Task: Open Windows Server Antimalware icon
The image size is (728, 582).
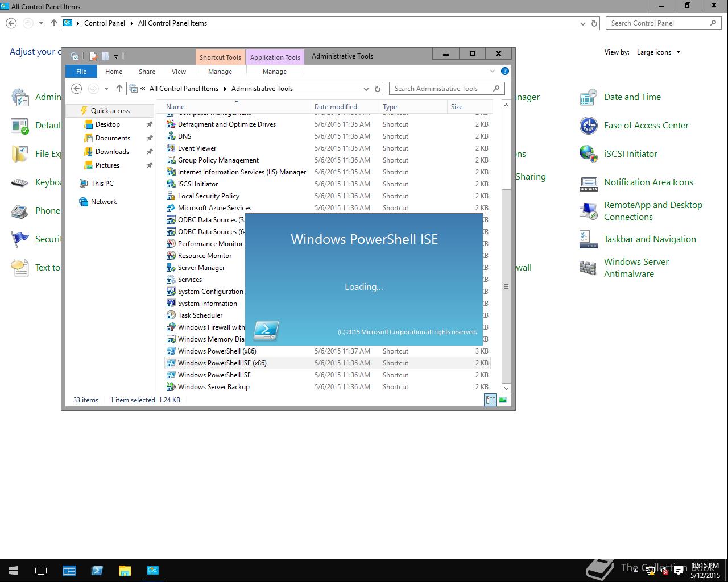Action: [588, 268]
